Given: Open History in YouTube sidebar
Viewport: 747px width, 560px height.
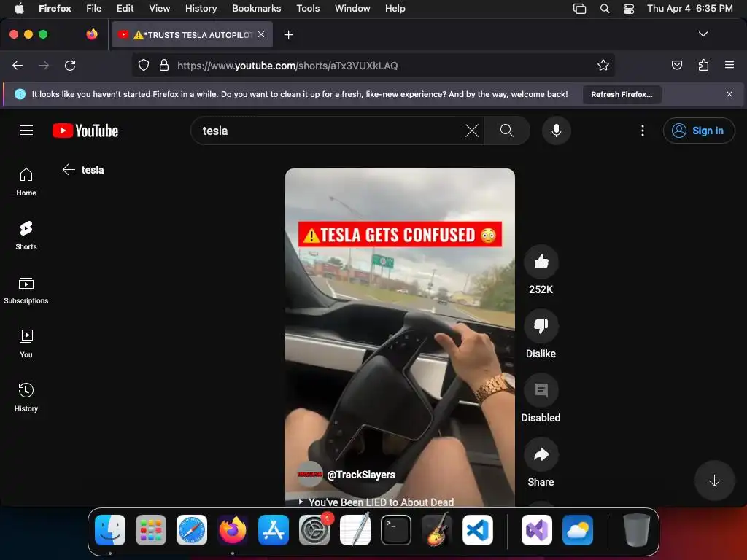Looking at the screenshot, I should 26,397.
